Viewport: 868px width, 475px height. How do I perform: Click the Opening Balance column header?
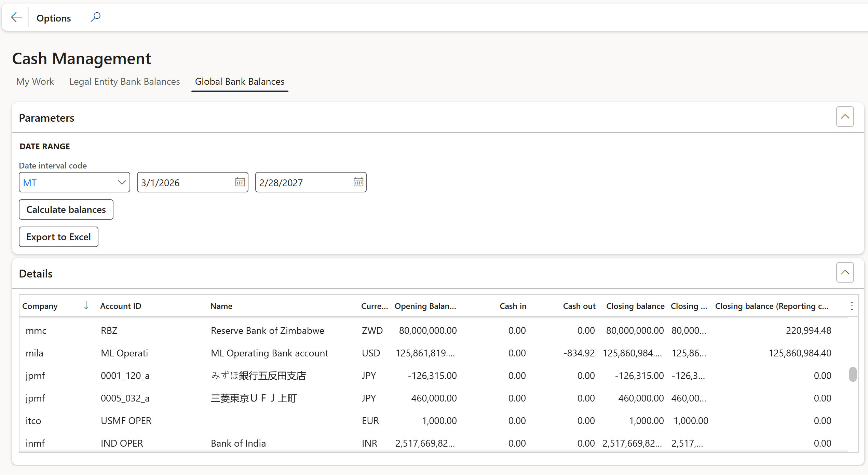[425, 306]
